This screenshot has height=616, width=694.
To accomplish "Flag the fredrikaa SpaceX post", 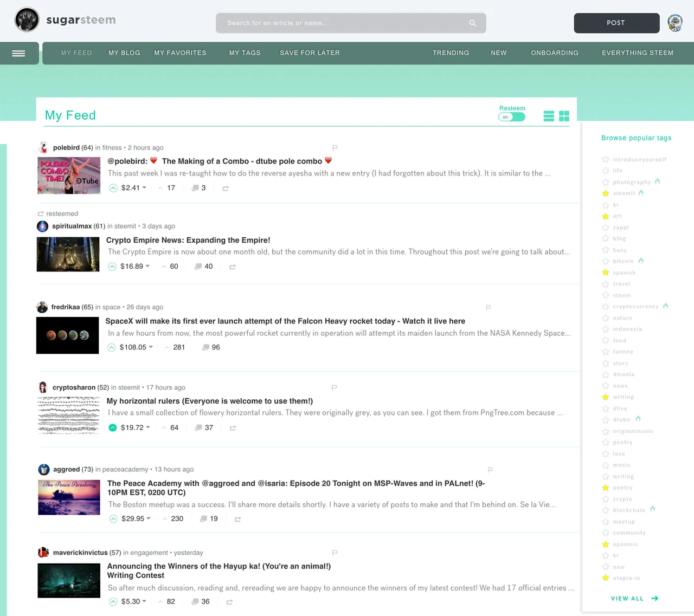I will (x=488, y=307).
